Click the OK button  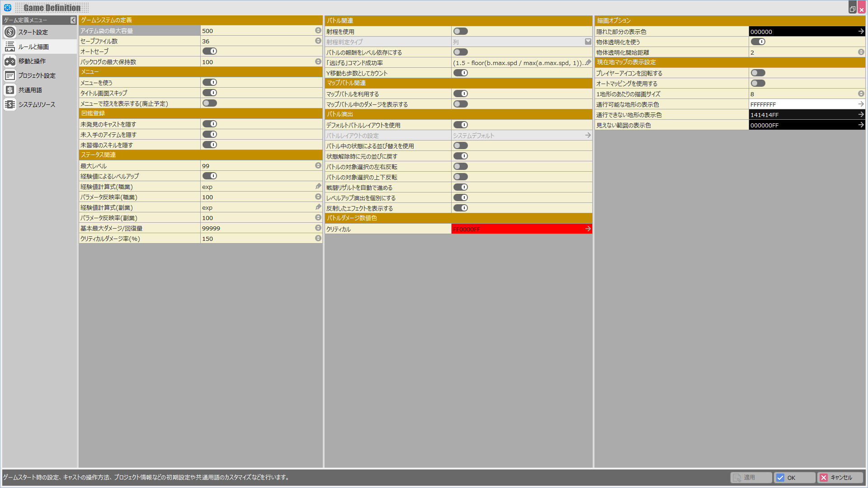794,478
